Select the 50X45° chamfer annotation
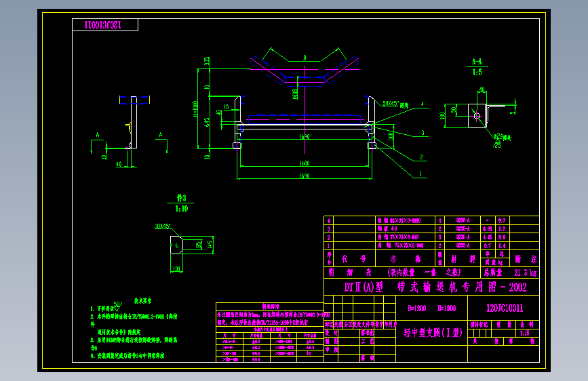Viewport: 588px width, 381px height. (391, 104)
